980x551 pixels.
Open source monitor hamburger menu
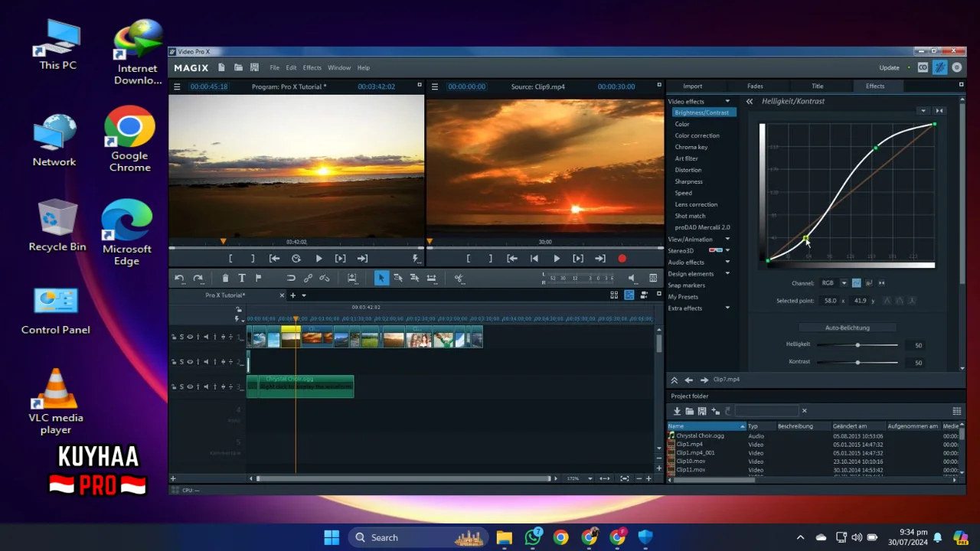point(435,86)
